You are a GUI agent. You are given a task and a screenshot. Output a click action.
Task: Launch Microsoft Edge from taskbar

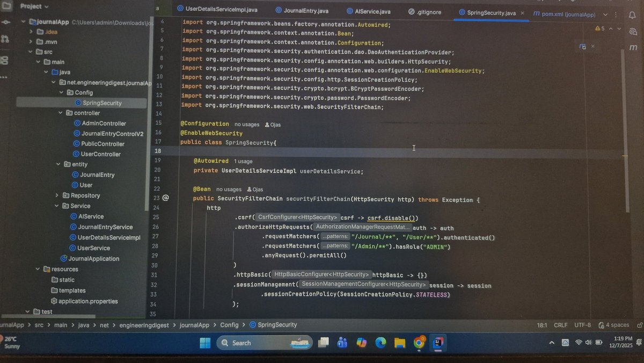(380, 343)
